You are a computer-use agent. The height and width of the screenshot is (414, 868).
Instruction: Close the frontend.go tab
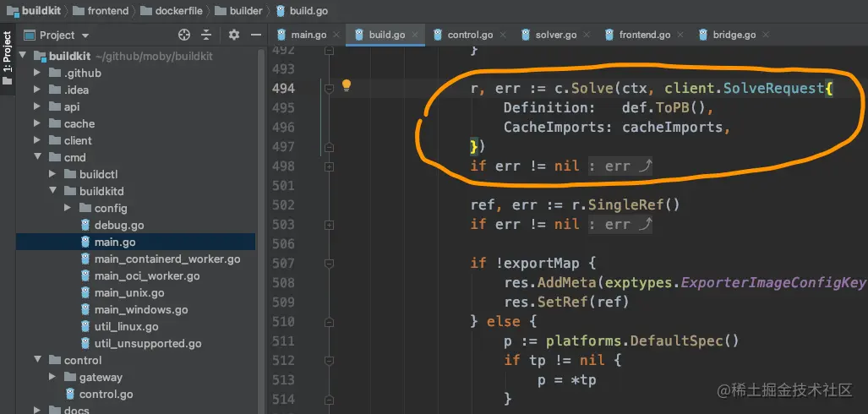point(680,35)
